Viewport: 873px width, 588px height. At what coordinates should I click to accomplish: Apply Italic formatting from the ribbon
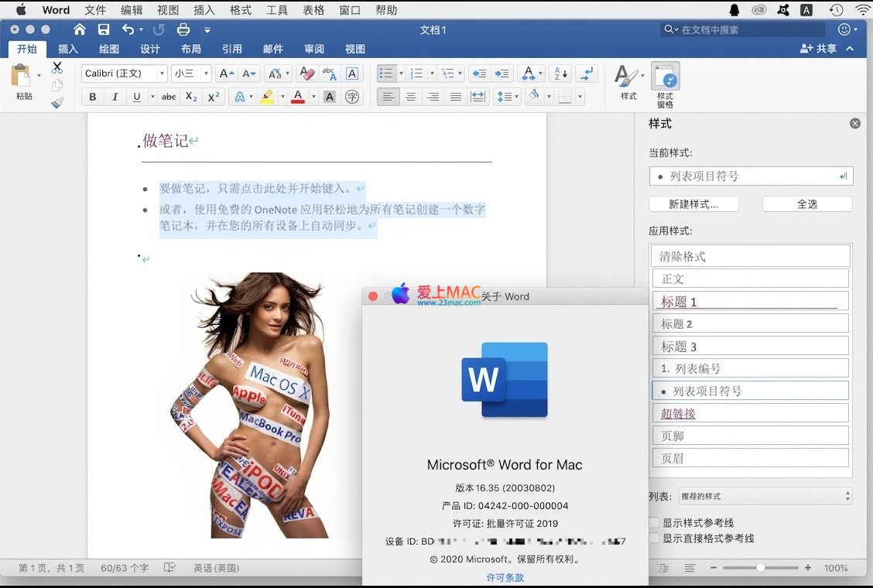pyautogui.click(x=115, y=97)
